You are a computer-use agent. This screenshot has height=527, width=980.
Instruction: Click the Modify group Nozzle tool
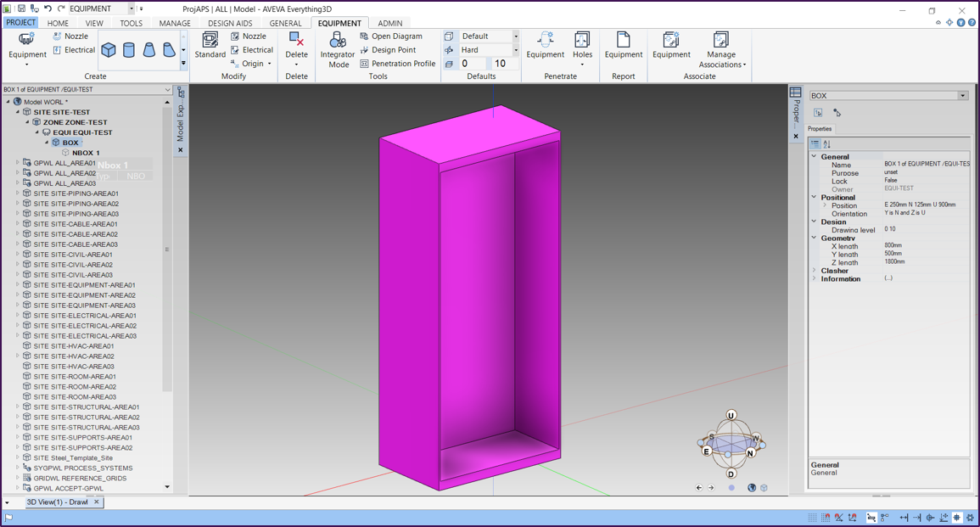click(249, 36)
